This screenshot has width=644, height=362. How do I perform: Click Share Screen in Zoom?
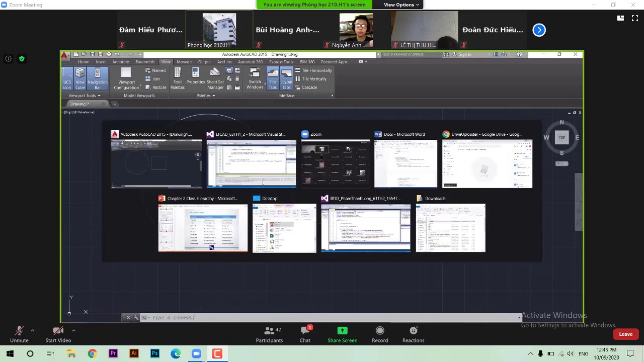(x=342, y=334)
